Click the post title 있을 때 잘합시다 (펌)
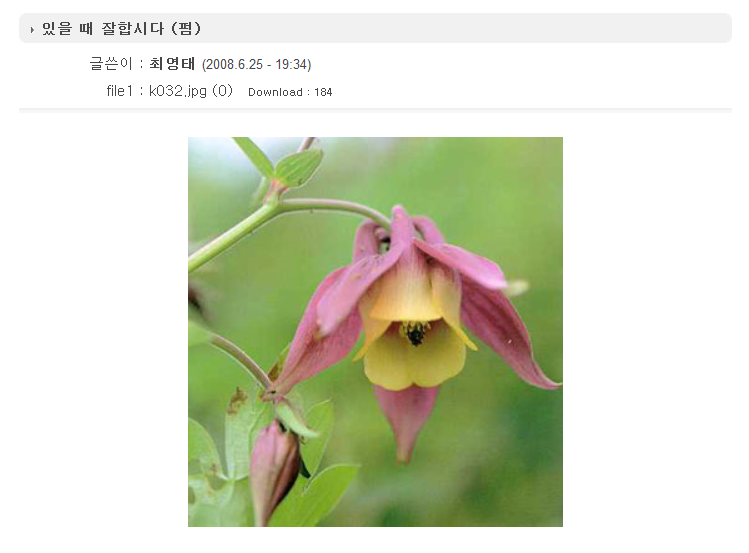The image size is (749, 553). pyautogui.click(x=121, y=28)
